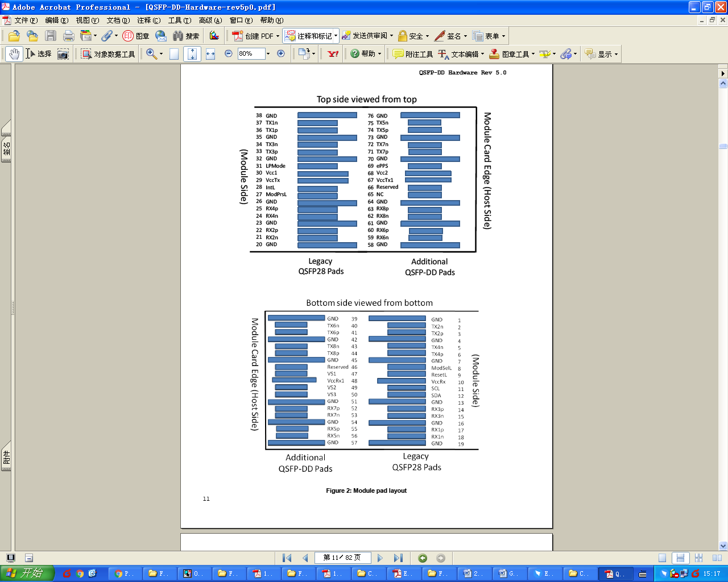The height and width of the screenshot is (582, 728).
Task: Open the 帮助 help toolbar button
Action: pyautogui.click(x=365, y=54)
